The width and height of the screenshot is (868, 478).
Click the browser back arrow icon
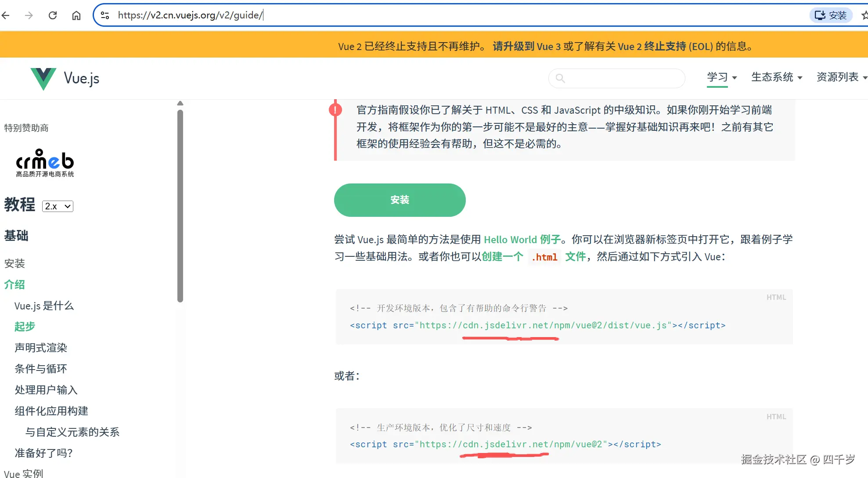(6, 15)
